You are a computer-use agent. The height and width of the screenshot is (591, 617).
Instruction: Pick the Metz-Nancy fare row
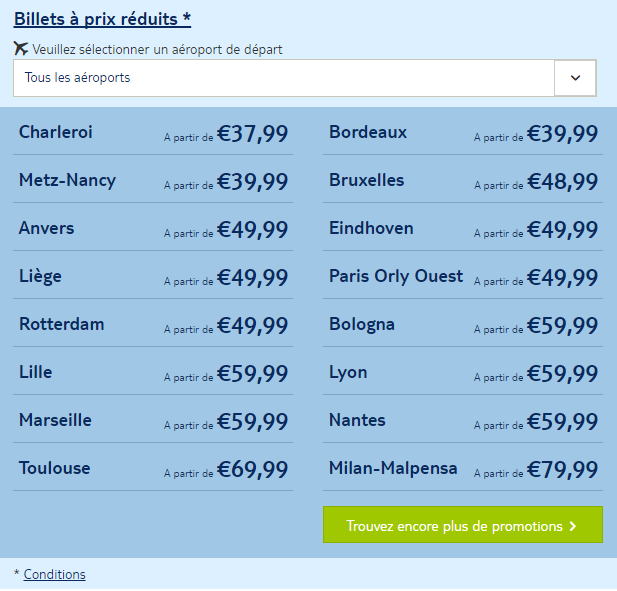pyautogui.click(x=153, y=179)
